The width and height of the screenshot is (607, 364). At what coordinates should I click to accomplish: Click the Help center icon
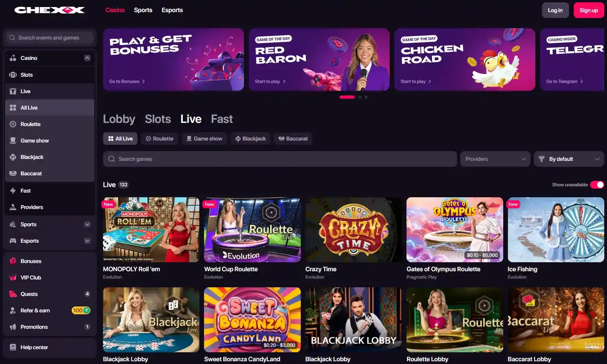coord(13,347)
